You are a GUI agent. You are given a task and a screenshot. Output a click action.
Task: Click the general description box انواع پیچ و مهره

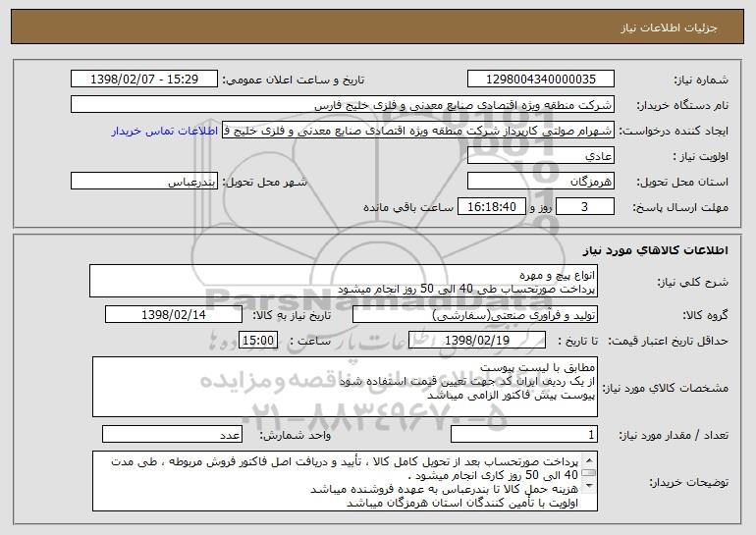tap(344, 281)
